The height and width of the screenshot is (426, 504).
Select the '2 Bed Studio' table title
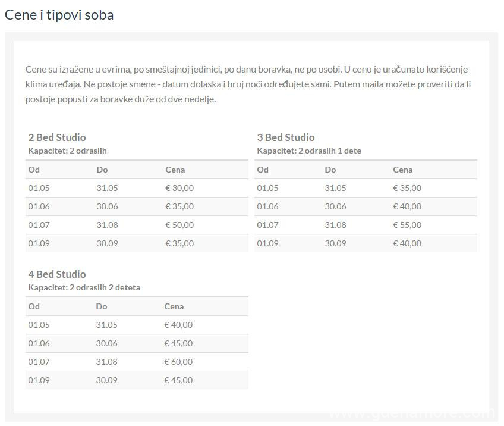point(57,137)
